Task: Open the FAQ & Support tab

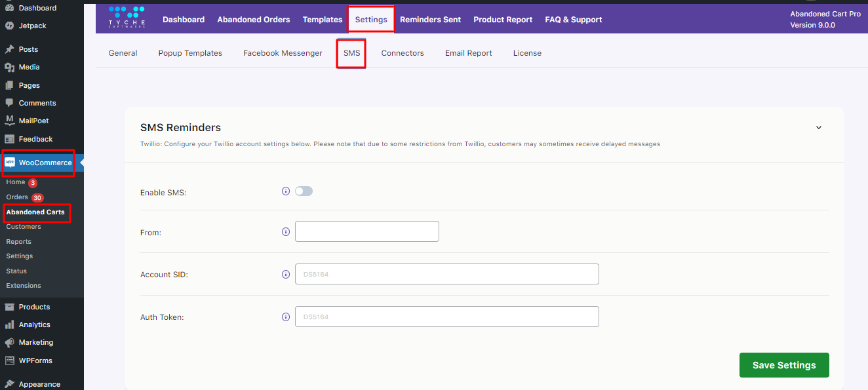Action: (574, 20)
